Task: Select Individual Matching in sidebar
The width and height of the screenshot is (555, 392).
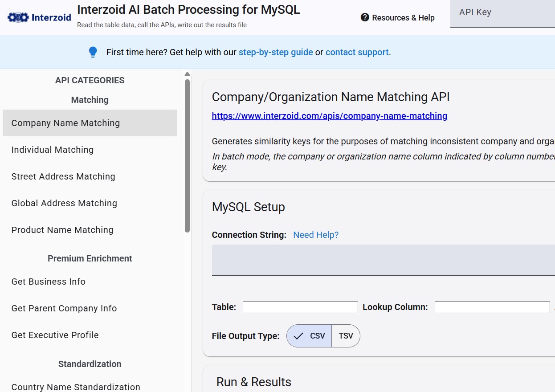Action: click(x=90, y=150)
